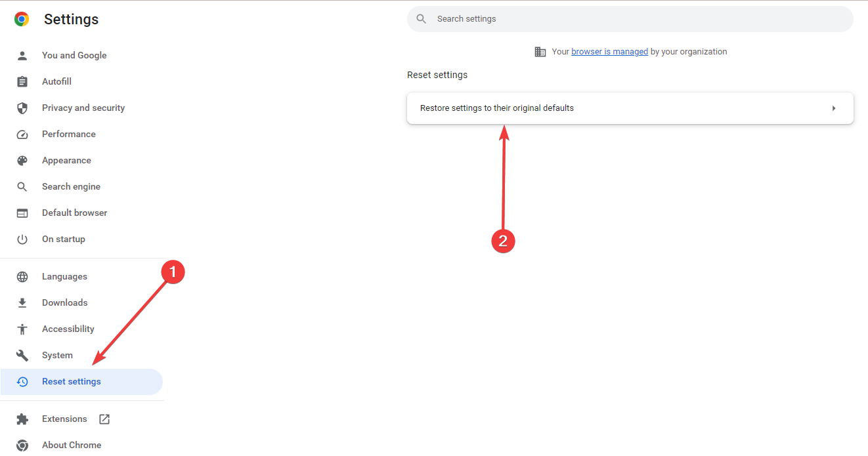
Task: Open the Languages settings
Action: click(64, 276)
